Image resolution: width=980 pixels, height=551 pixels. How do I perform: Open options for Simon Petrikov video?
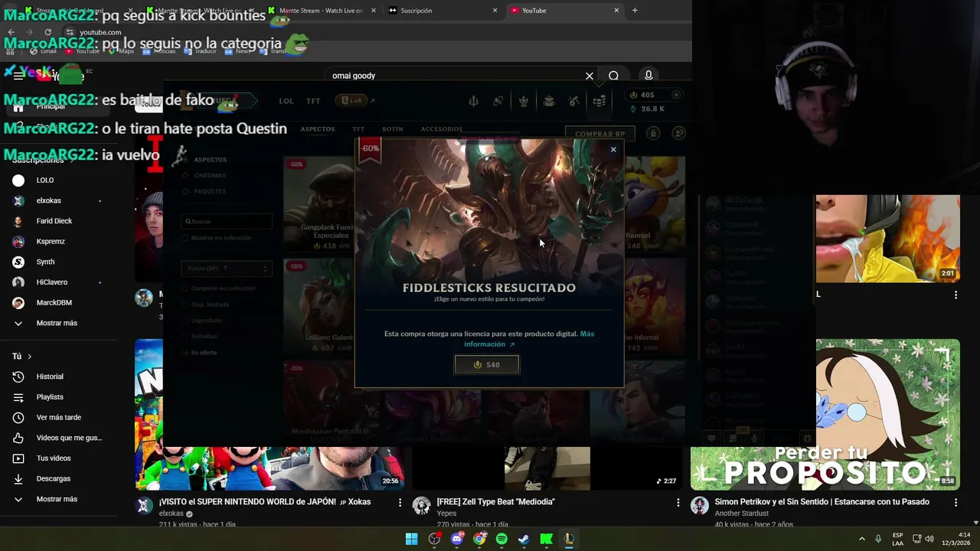955,503
